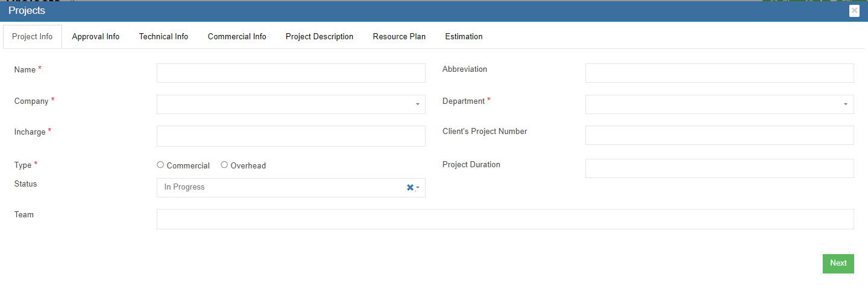Viewport: 868px width, 294px height.
Task: Close the Projects dialog with X icon
Action: point(854,11)
